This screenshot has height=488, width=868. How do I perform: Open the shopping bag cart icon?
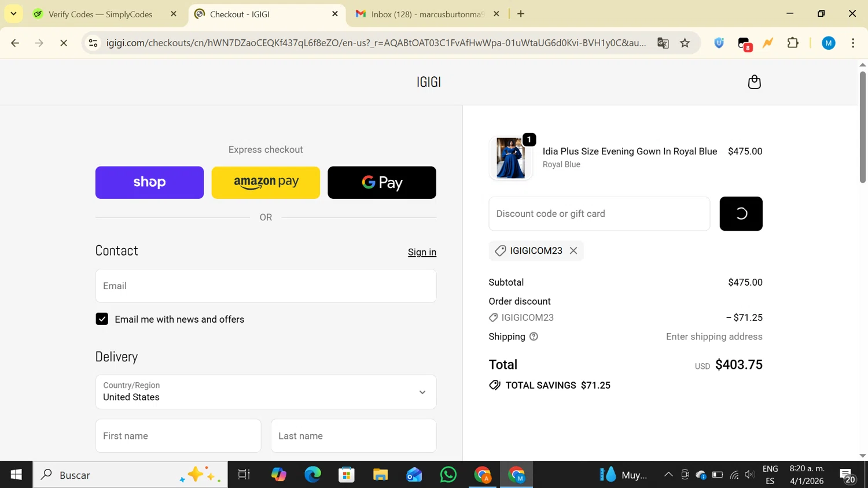coord(754,82)
